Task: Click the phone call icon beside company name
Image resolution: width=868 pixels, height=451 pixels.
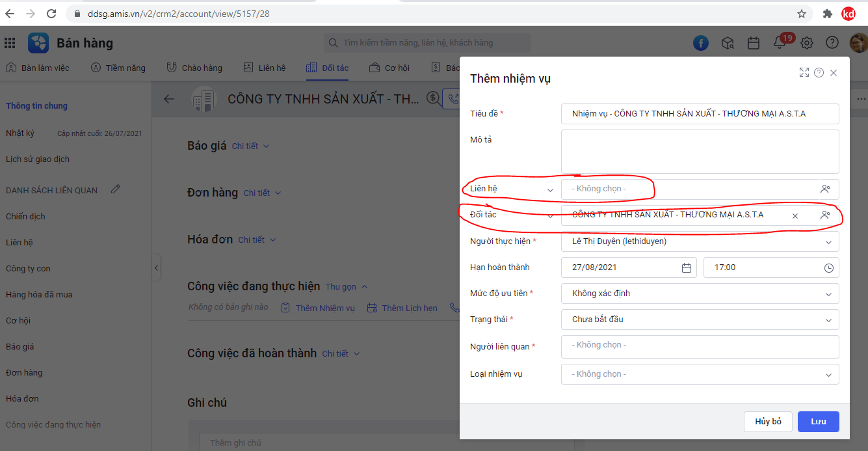Action: coord(452,99)
